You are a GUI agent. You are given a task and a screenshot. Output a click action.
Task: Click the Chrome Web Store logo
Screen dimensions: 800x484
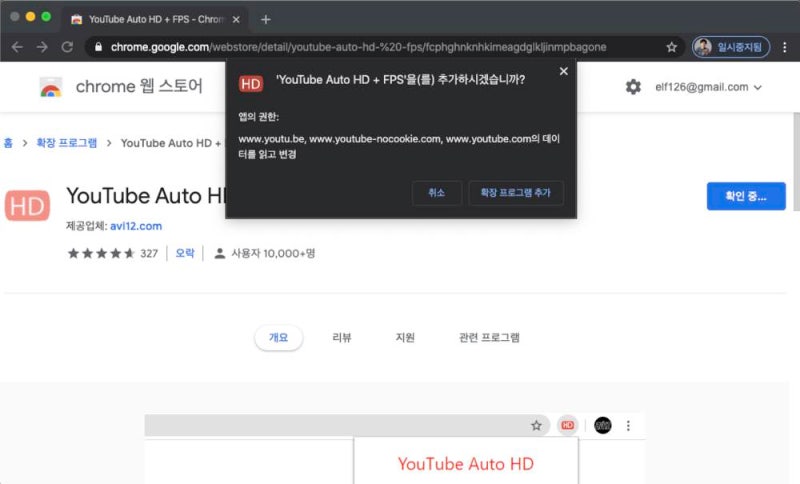point(51,87)
